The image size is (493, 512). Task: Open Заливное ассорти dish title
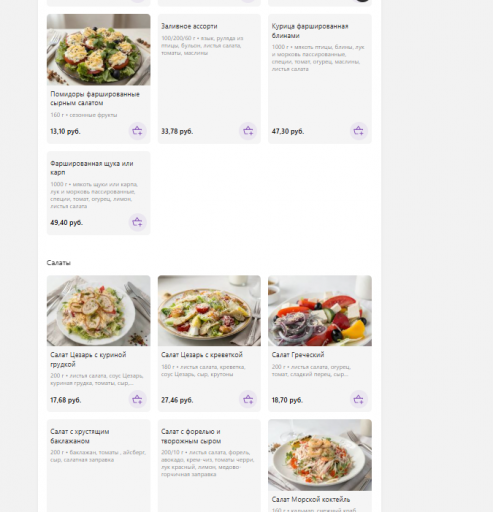point(189,26)
